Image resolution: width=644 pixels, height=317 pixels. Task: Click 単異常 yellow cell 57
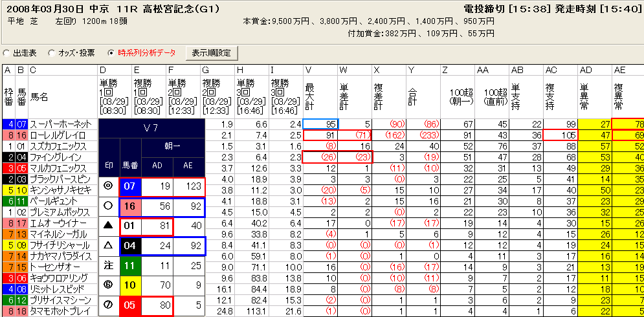point(595,146)
